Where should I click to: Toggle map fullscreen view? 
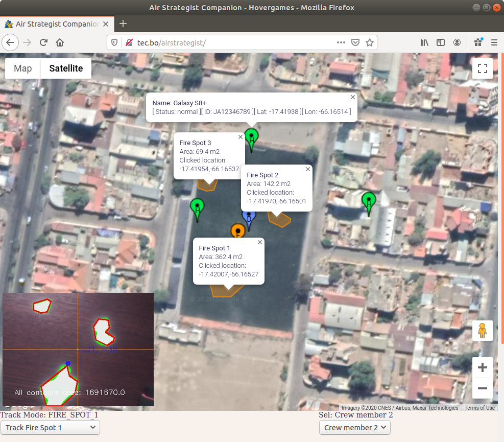pyautogui.click(x=482, y=68)
